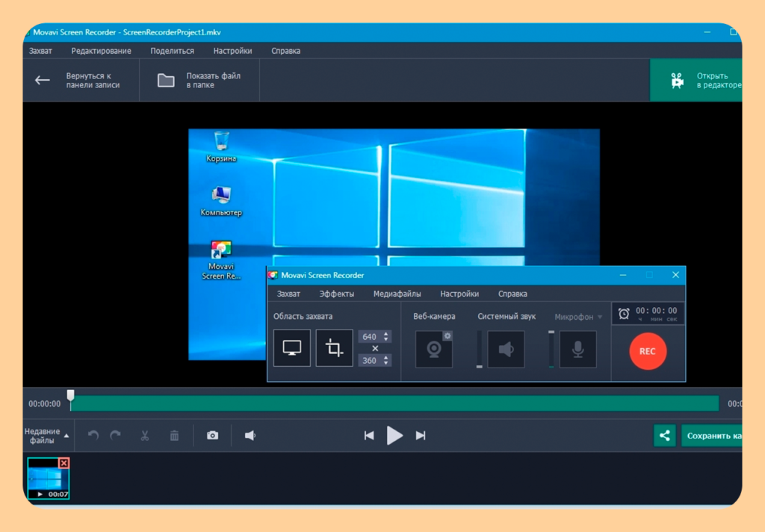This screenshot has height=532, width=765.
Task: Increase capture width with up arrow
Action: 386,334
